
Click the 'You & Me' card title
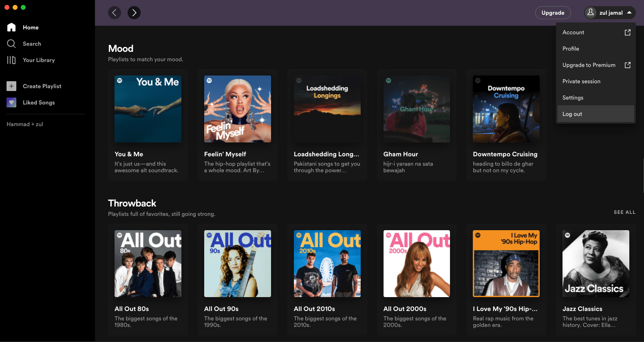[x=129, y=154]
